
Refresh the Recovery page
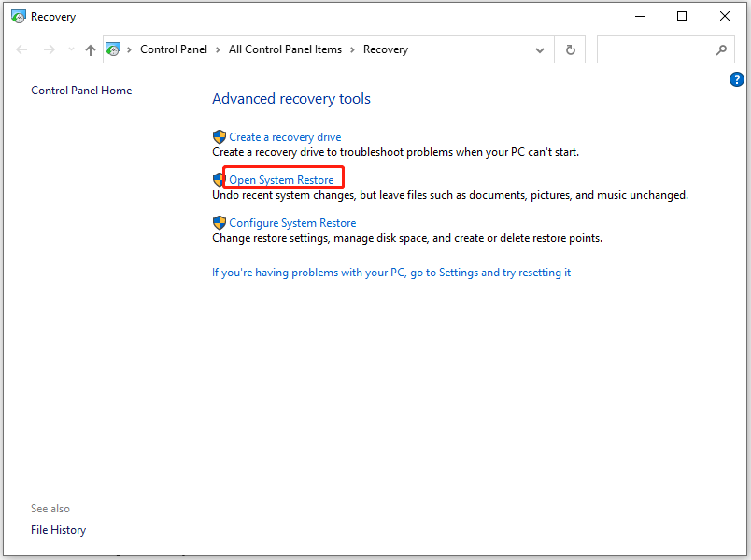(570, 49)
